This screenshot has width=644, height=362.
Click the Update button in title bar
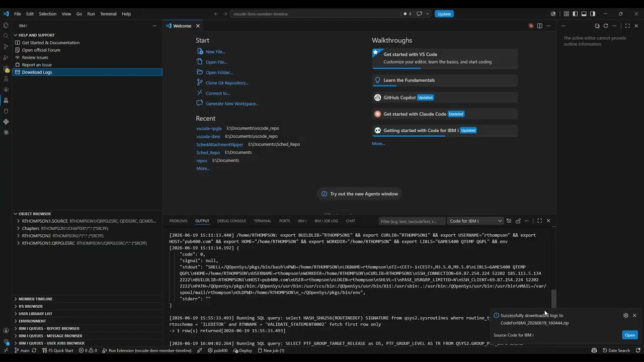point(444,14)
